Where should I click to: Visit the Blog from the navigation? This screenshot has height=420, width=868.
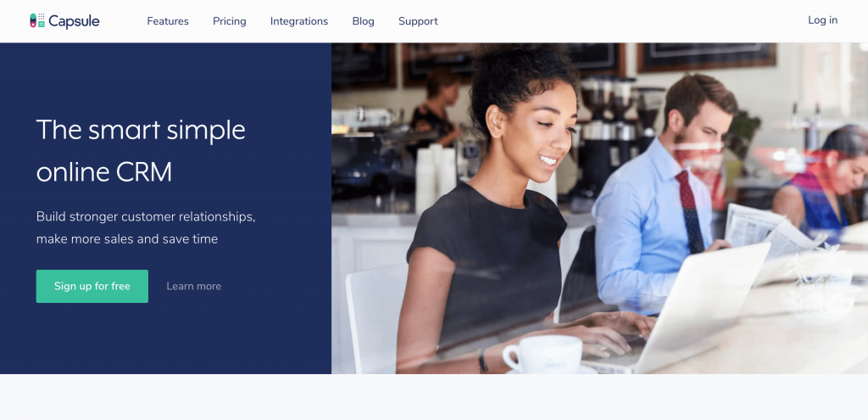tap(363, 21)
